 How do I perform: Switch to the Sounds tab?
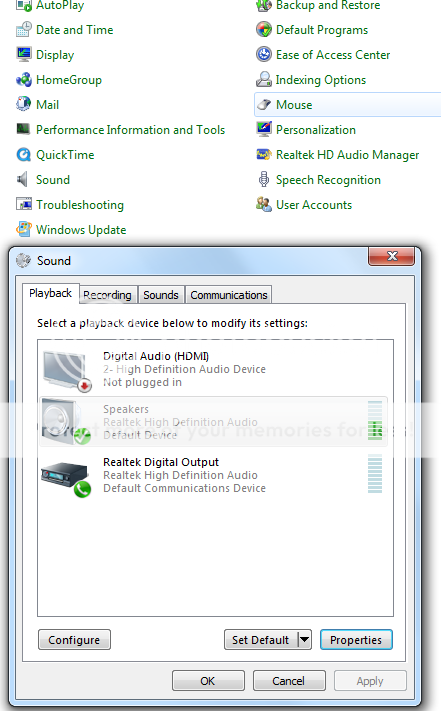(161, 295)
